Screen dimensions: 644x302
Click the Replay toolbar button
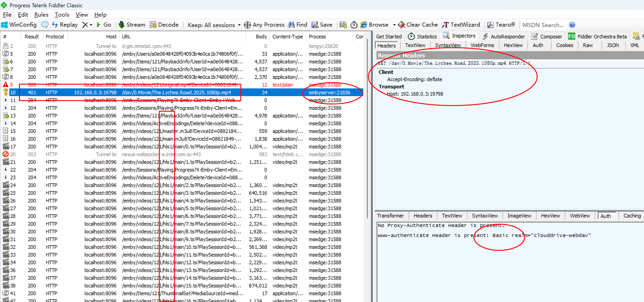click(x=65, y=25)
